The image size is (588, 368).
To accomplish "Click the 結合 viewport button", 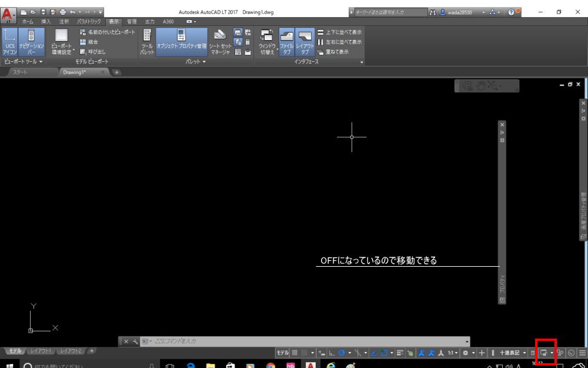I will coord(89,42).
